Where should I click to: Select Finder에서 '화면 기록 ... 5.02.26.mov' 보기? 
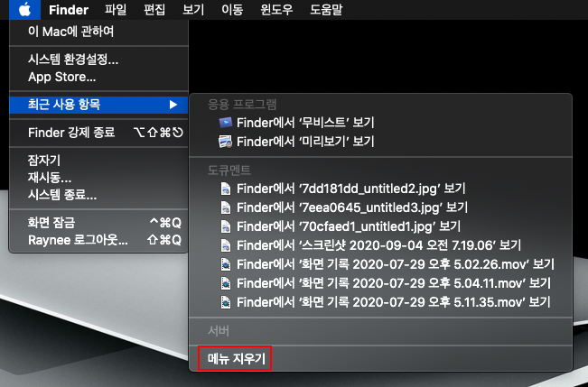[x=380, y=264]
